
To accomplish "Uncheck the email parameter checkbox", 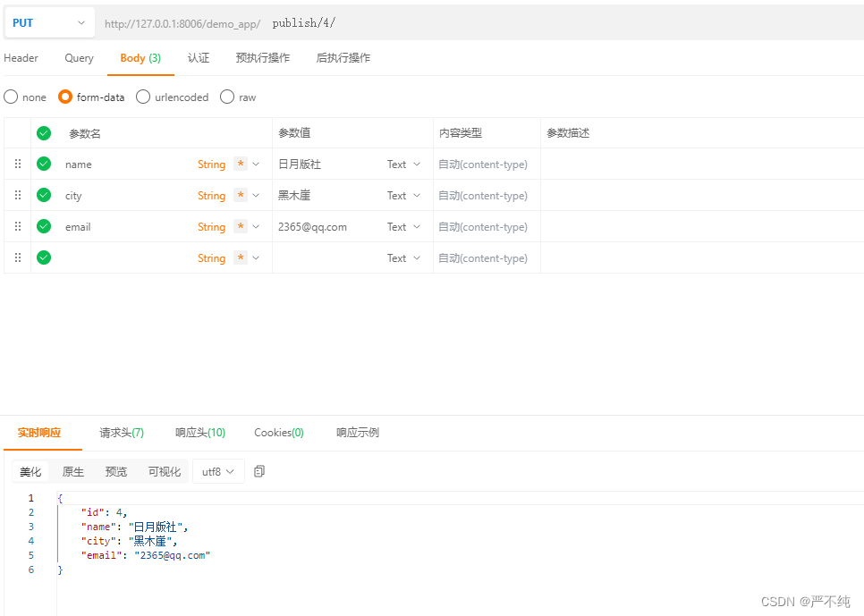I will [x=44, y=226].
